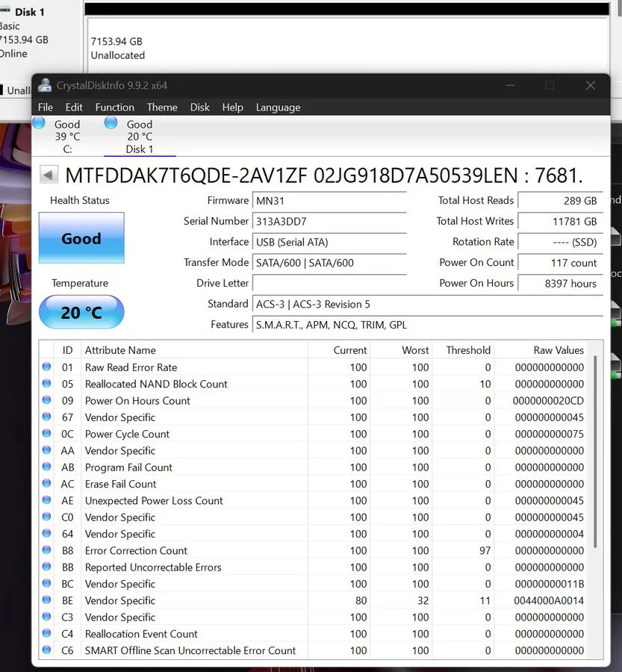Click status icon for Reported Uncorrectable Errors
The image size is (622, 672).
coord(47,567)
